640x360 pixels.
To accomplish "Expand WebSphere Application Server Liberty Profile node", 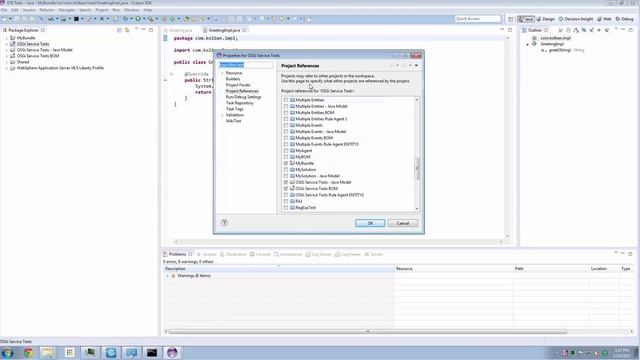I will (x=7, y=68).
